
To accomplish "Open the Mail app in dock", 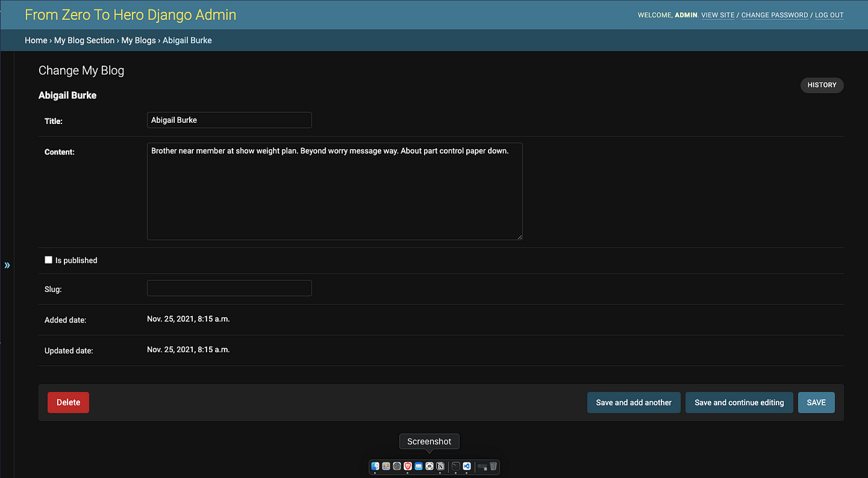I will pyautogui.click(x=418, y=466).
